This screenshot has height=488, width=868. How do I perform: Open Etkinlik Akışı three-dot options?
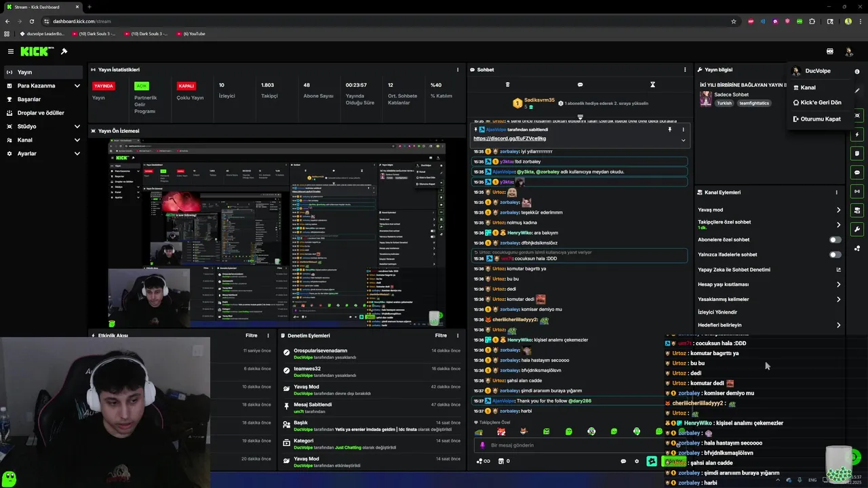point(268,335)
